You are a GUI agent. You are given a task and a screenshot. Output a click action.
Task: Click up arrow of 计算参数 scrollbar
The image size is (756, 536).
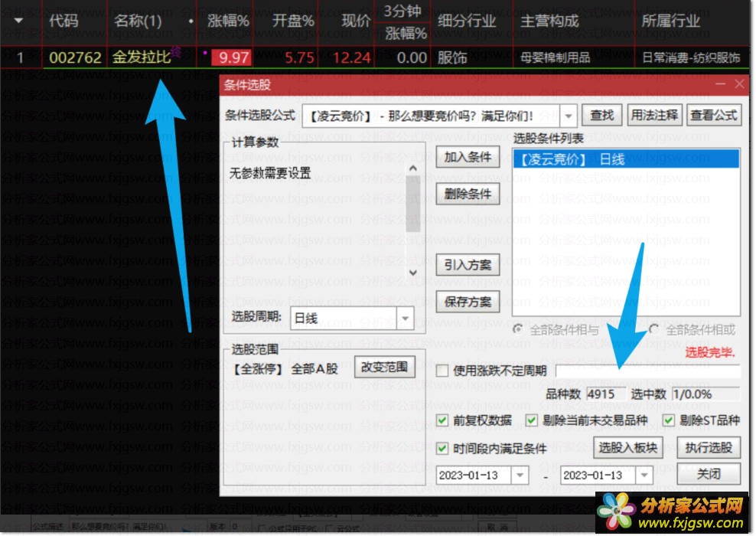[413, 168]
